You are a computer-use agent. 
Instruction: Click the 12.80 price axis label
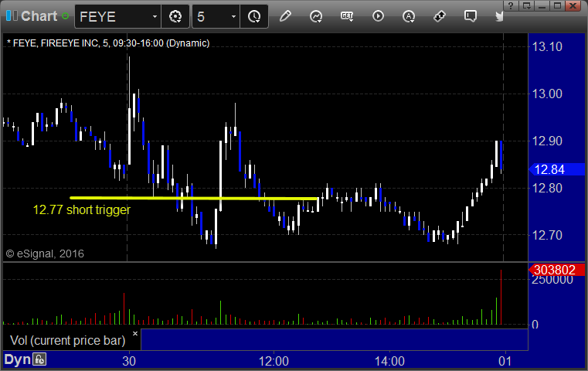click(x=548, y=188)
